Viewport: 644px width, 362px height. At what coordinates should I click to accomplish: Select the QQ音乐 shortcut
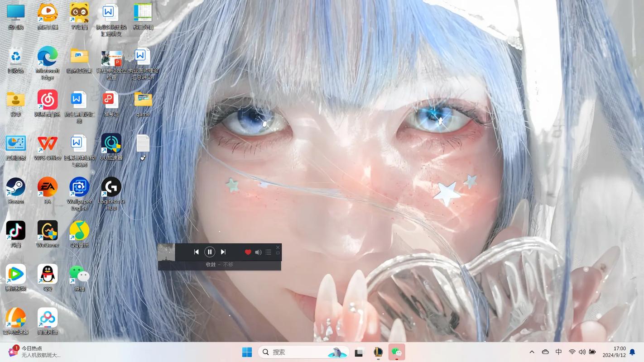click(x=79, y=234)
